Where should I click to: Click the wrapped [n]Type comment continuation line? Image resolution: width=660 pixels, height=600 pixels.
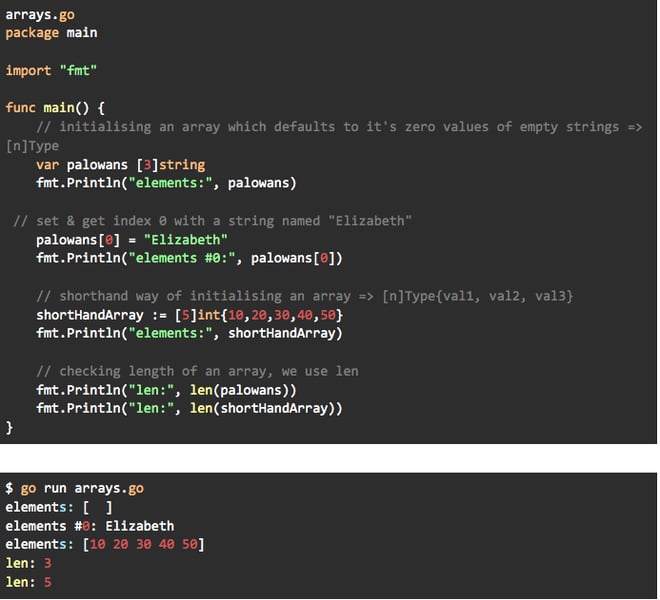coord(32,145)
